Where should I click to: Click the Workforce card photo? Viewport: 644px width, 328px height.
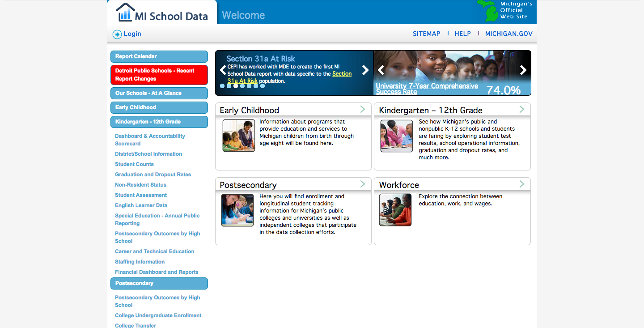click(395, 210)
